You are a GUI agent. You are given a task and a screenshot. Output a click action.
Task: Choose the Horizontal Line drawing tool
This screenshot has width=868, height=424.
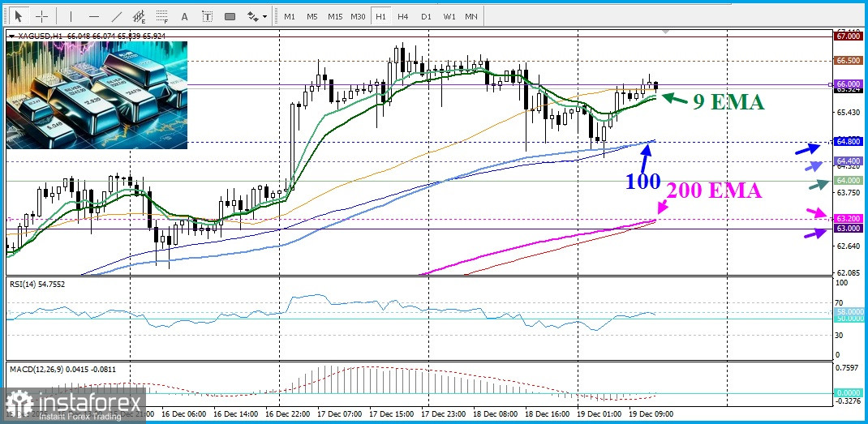point(94,16)
